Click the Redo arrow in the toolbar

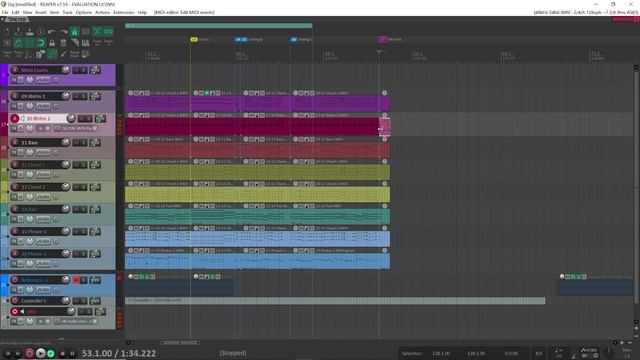[x=63, y=31]
